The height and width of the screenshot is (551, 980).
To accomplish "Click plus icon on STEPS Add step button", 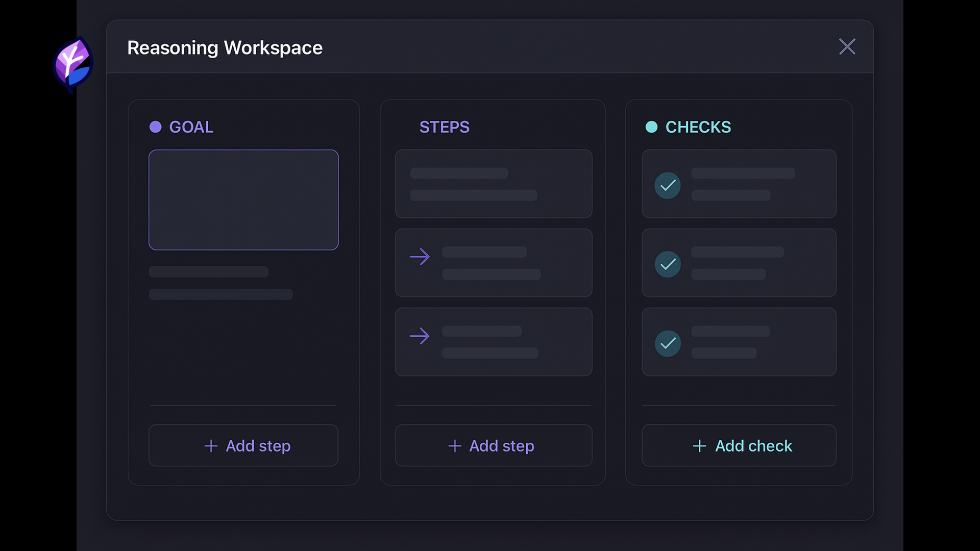I will 454,446.
